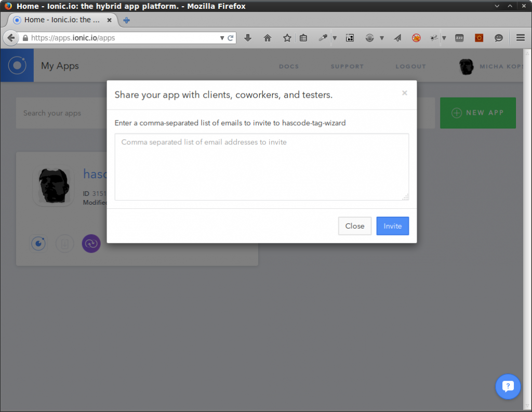The height and width of the screenshot is (412, 532).
Task: Open the Firefox downloads arrow icon
Action: (x=248, y=38)
